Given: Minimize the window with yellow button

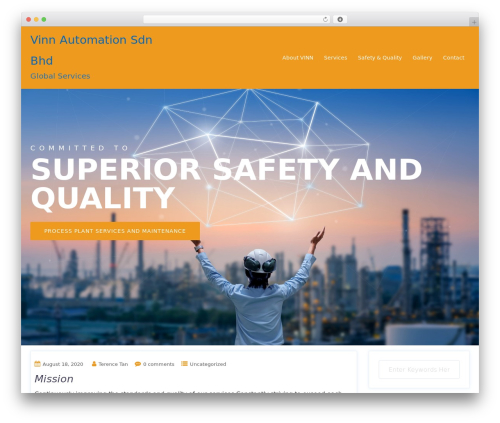Looking at the screenshot, I should tap(36, 19).
